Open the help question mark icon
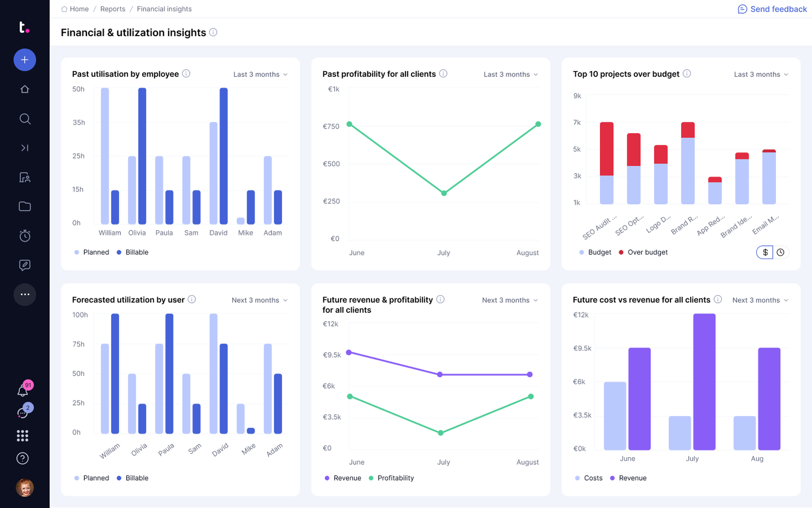Screen dimensions: 812x508 click(x=22, y=458)
